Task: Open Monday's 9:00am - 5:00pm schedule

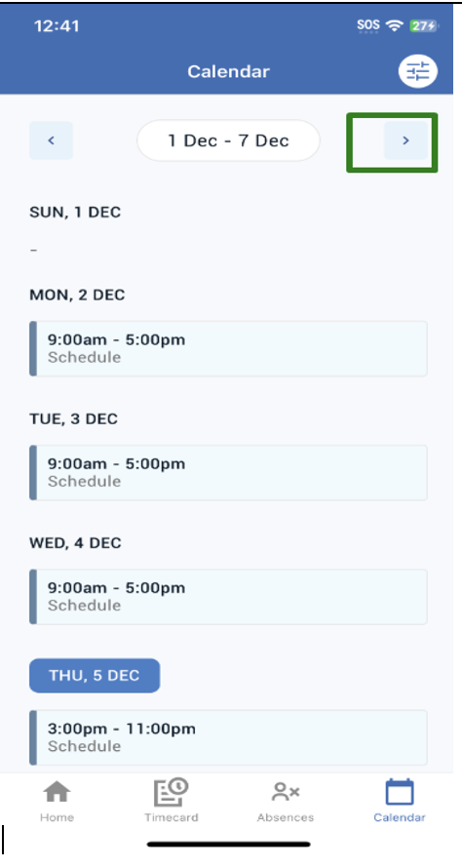Action: 228,349
